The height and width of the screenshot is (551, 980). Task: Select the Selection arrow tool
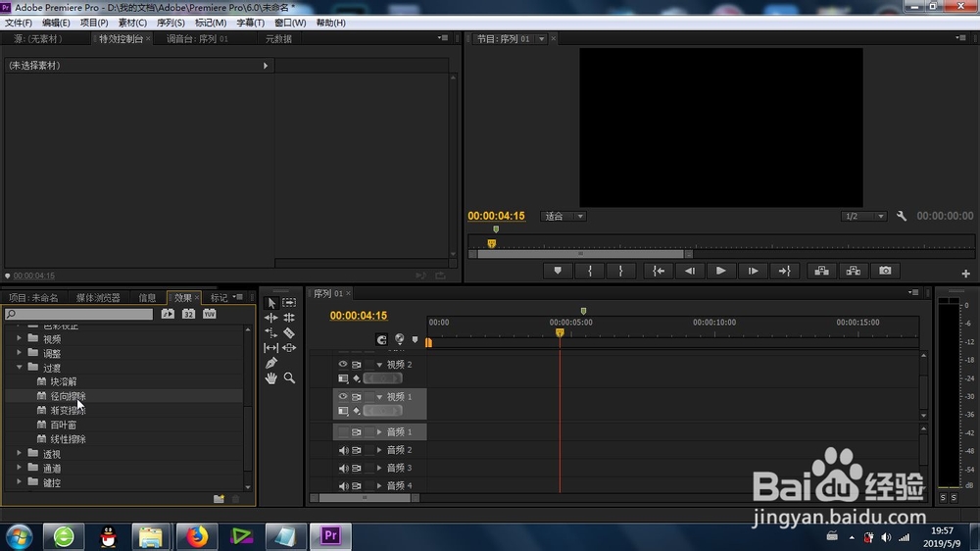(271, 303)
